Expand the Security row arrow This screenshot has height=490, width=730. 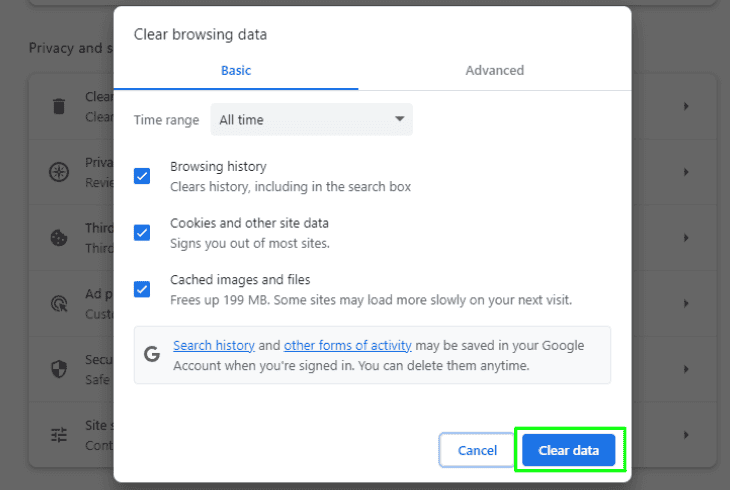click(x=686, y=368)
